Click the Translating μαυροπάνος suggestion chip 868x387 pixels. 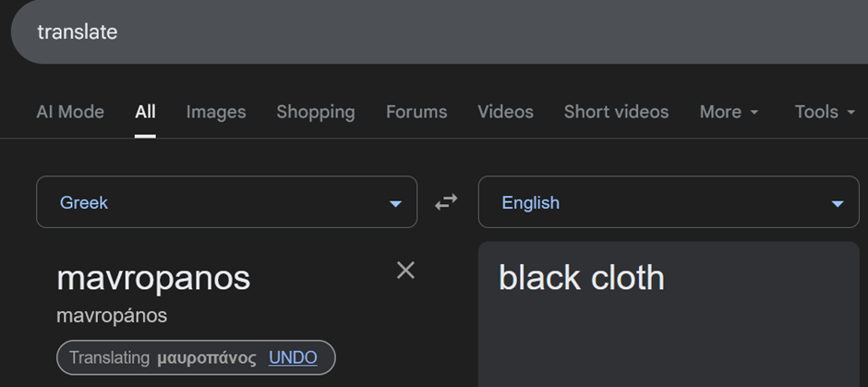163,357
